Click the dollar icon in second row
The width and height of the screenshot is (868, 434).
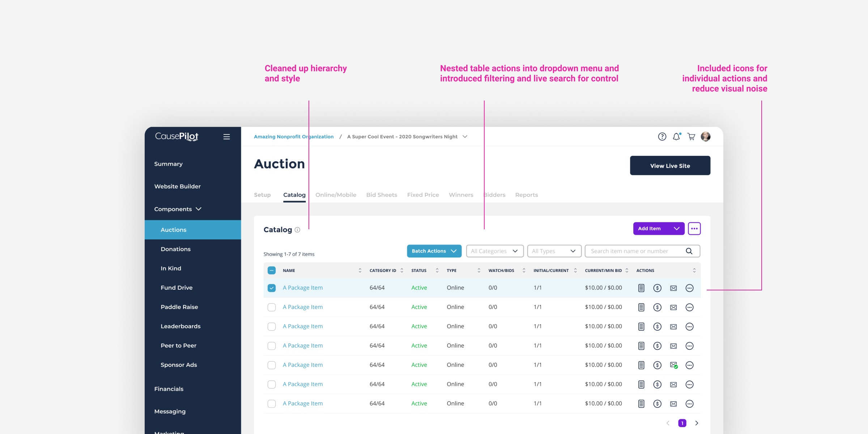[657, 307]
